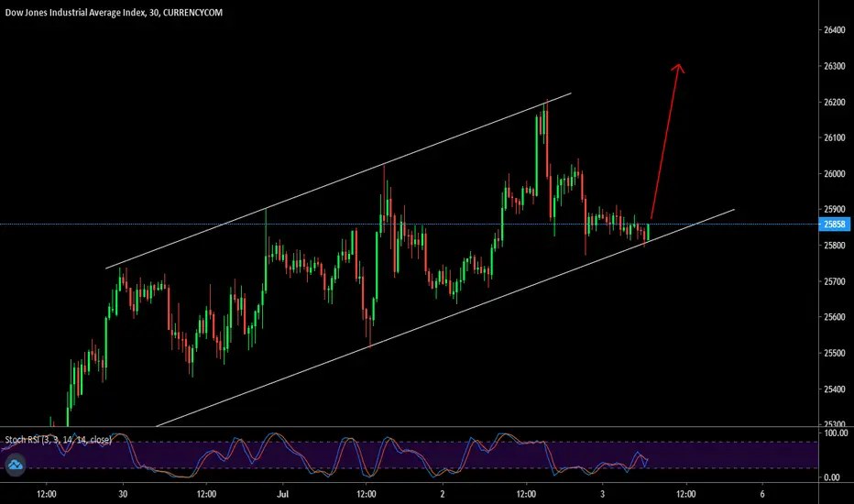Click the 25900 price axis label
Viewport: 854px width, 504px height.
pyautogui.click(x=835, y=209)
